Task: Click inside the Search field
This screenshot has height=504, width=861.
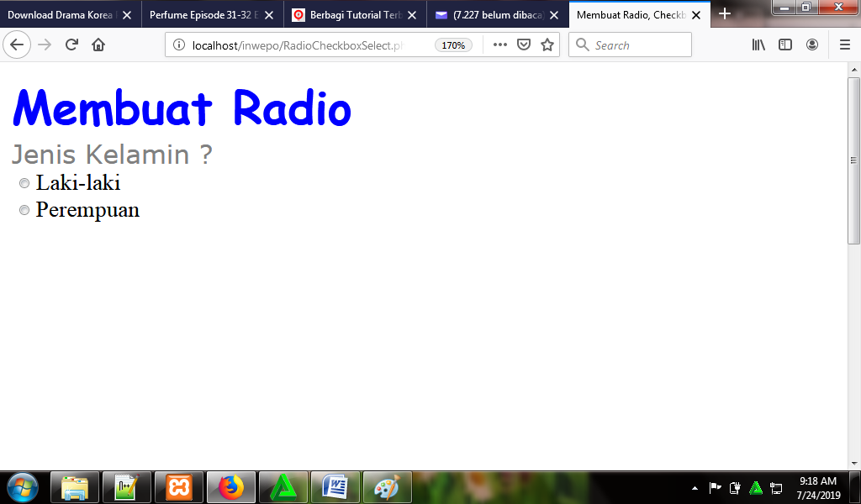Action: click(631, 45)
